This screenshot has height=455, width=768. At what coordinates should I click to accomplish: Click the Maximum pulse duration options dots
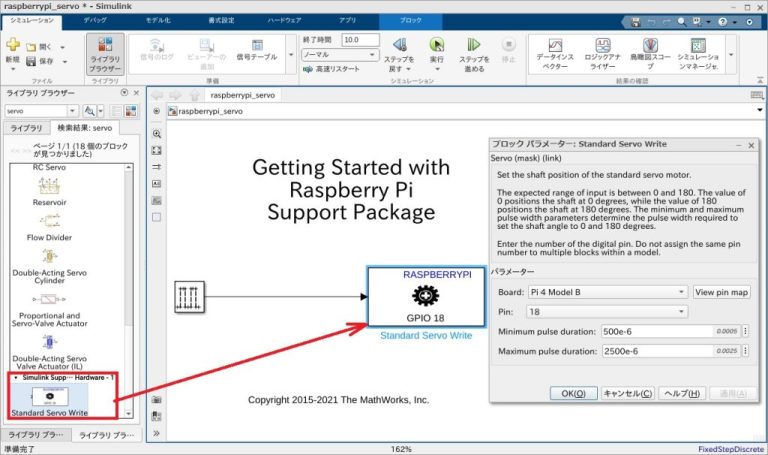coord(745,351)
